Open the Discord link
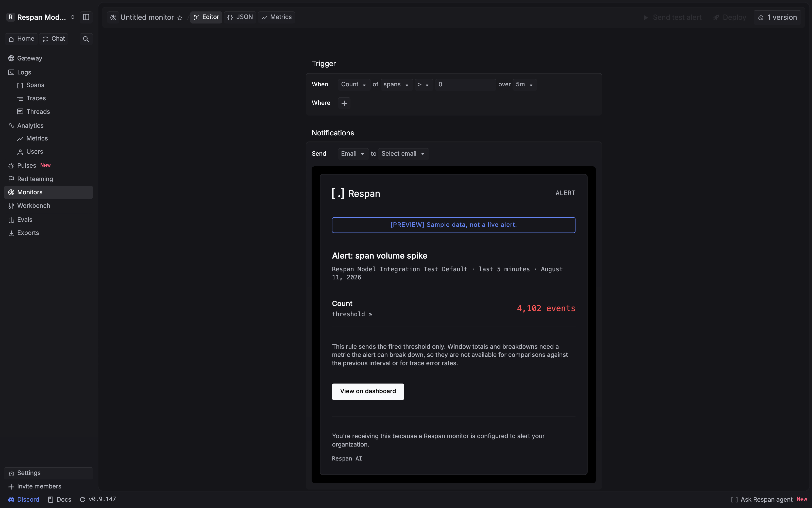Viewport: 812px width, 508px height. pos(24,500)
